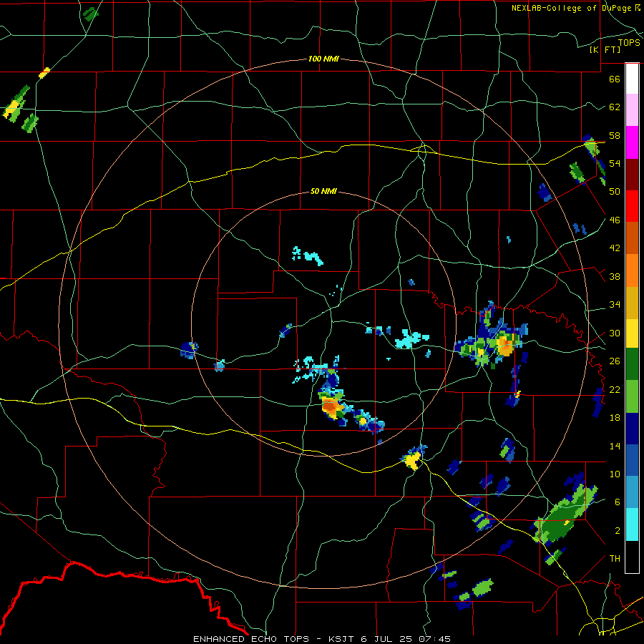Select the navy swatch between 18 and 14
This screenshot has width=644, height=644.
632,429
